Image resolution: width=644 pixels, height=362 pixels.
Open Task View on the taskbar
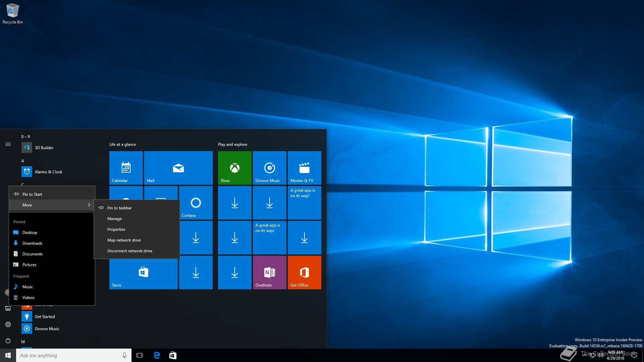[x=140, y=355]
